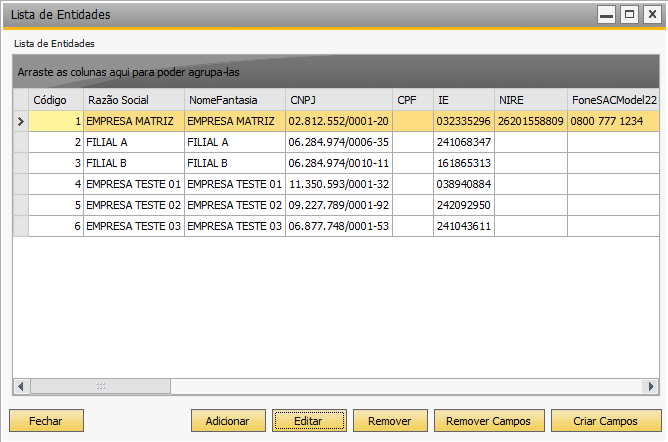Click the Remover Campos button
This screenshot has height=442, width=668.
point(489,421)
